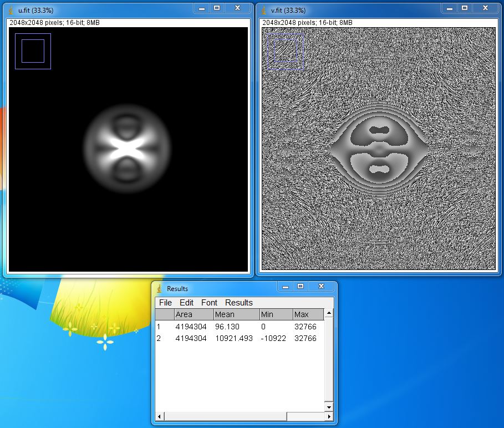
Task: Open the File menu in Results window
Action: click(x=165, y=303)
